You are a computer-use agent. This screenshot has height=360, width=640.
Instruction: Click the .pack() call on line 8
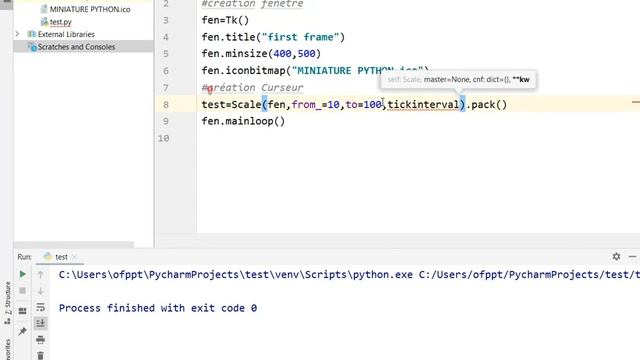tap(487, 104)
